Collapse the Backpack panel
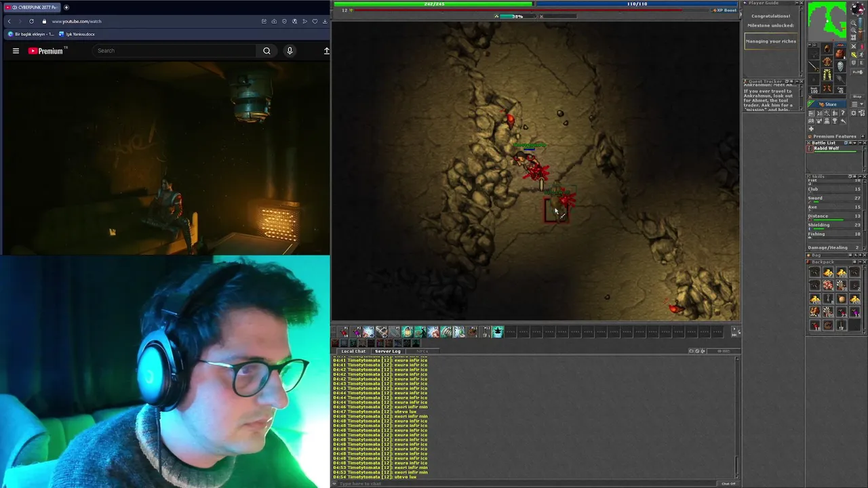The image size is (868, 488). 860,262
